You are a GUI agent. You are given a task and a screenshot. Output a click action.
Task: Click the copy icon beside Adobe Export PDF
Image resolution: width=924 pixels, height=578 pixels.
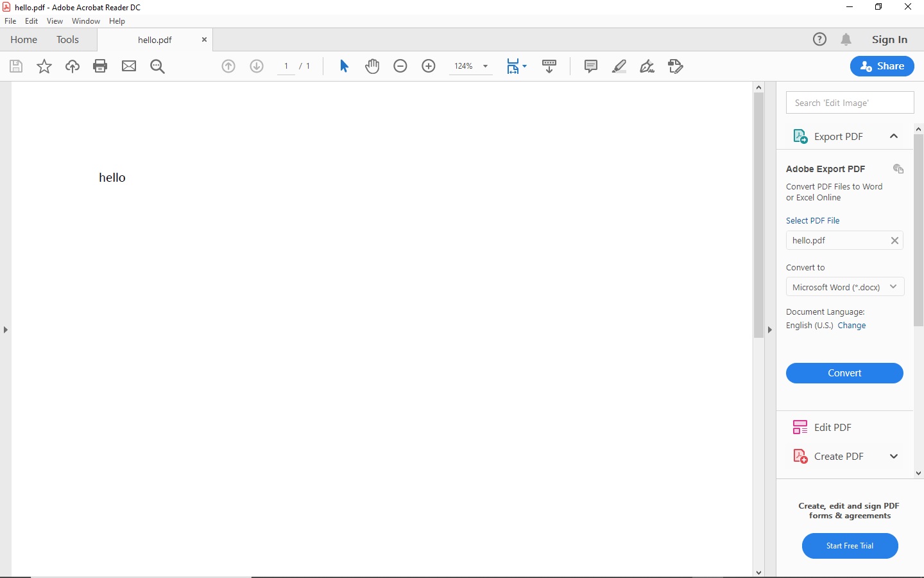click(x=898, y=169)
